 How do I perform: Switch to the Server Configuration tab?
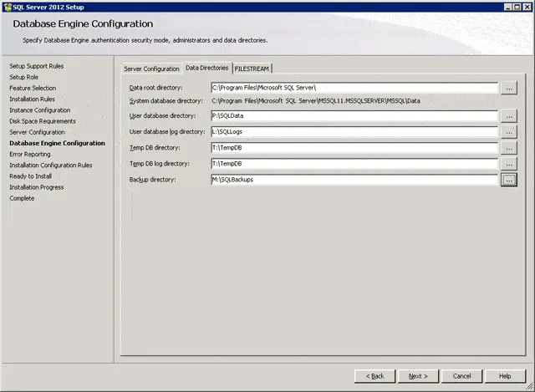pos(151,69)
